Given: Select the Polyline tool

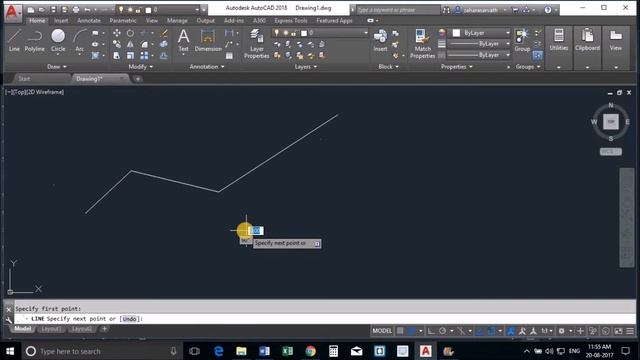Looking at the screenshot, I should click(x=34, y=40).
